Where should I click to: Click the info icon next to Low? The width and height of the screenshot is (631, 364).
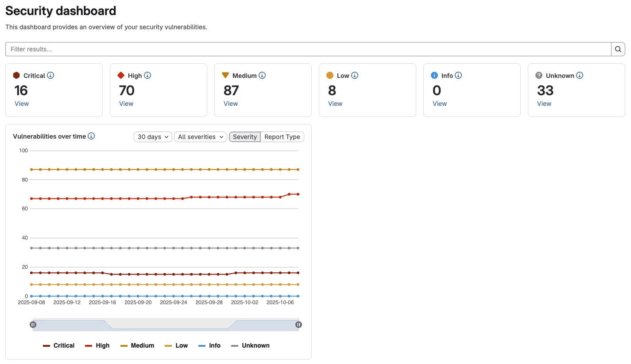pos(355,75)
